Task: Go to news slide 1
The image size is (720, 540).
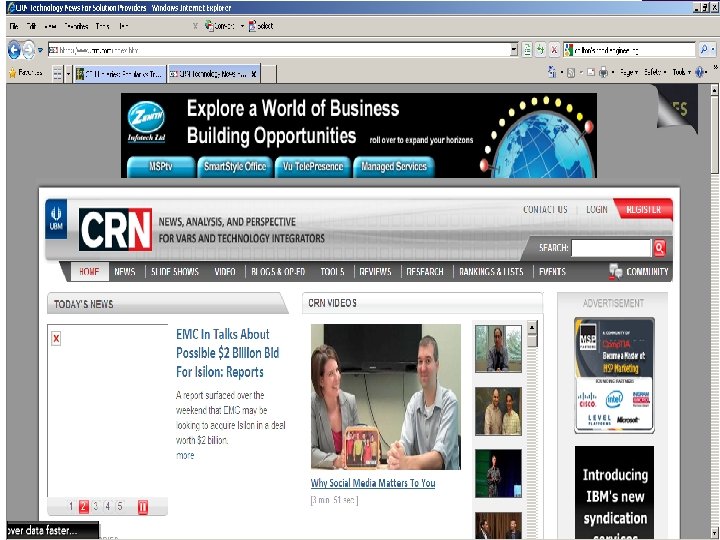Action: [x=71, y=506]
